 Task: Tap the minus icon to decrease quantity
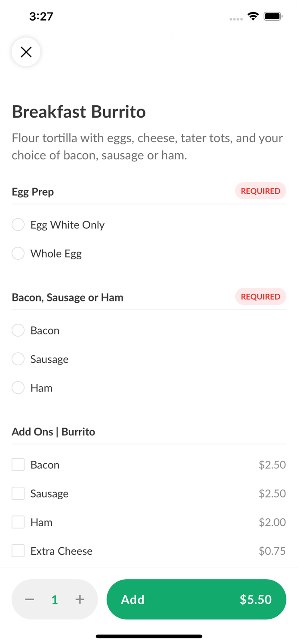click(29, 599)
